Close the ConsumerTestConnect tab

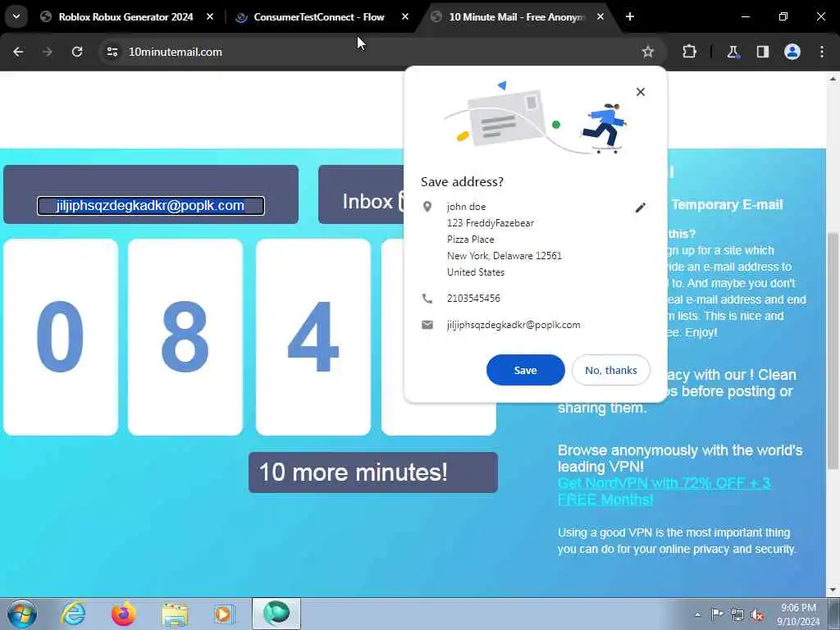[405, 17]
